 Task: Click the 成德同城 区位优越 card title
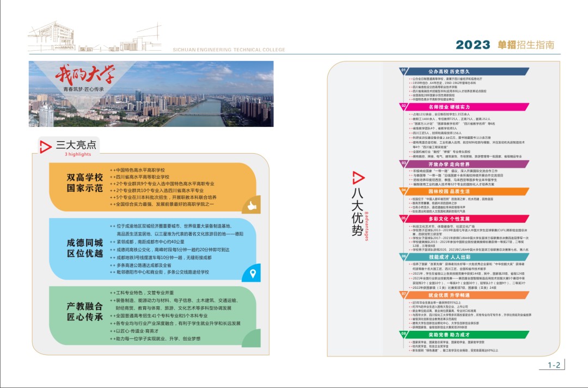coord(85,248)
